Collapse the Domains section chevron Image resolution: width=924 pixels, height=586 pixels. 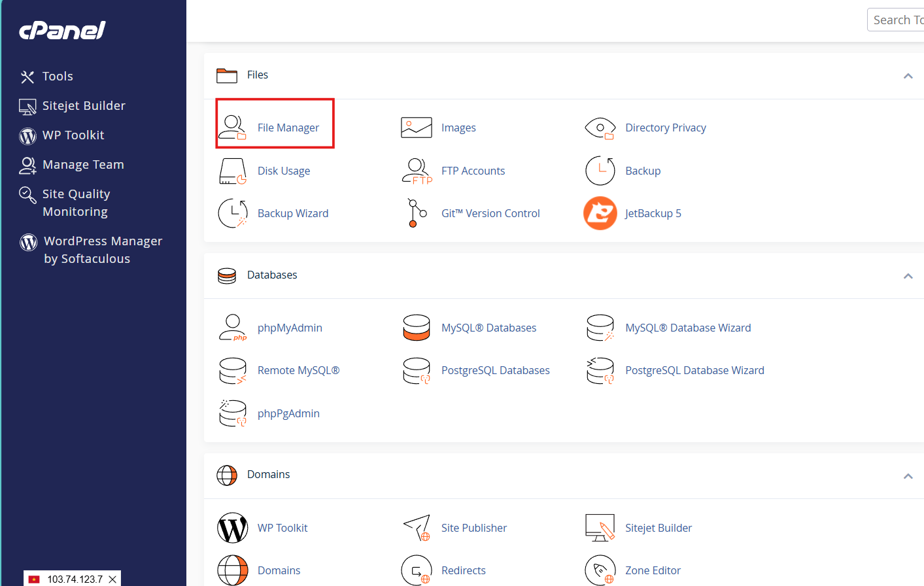[908, 475]
